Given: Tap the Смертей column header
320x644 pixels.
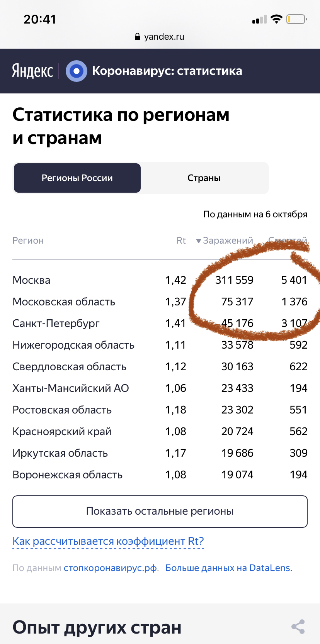Looking at the screenshot, I should (288, 241).
